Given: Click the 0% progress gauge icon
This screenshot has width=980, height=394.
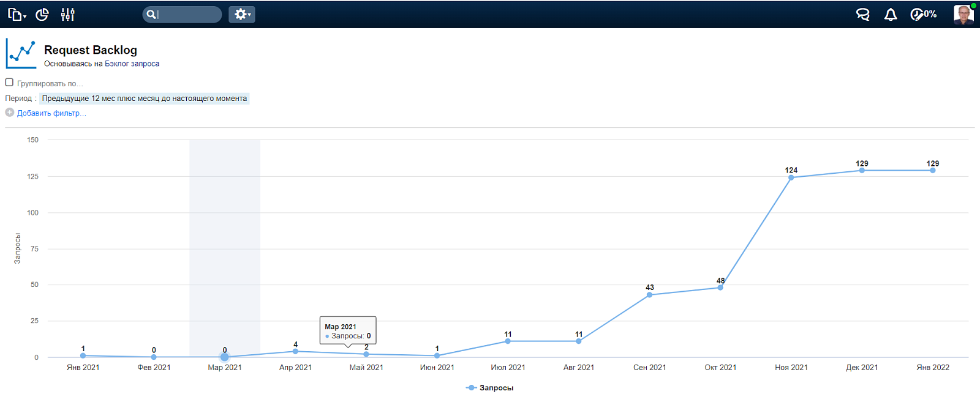Looking at the screenshot, I should click(x=924, y=15).
